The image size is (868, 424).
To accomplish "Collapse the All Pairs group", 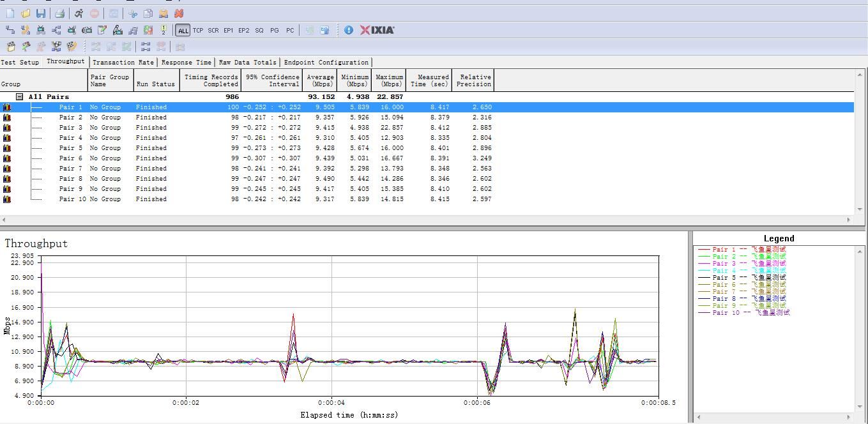I will 20,97.
